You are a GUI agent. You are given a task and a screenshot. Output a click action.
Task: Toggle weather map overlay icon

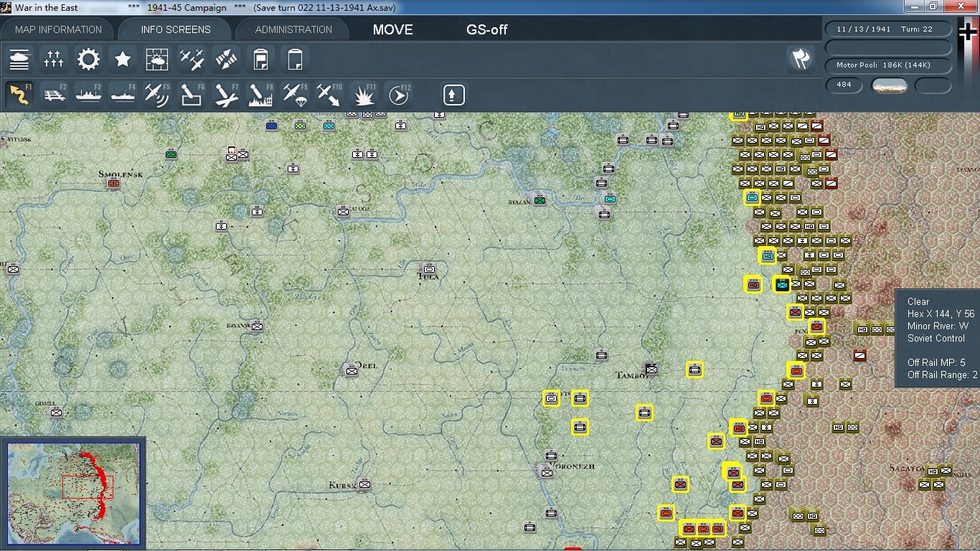point(158,60)
